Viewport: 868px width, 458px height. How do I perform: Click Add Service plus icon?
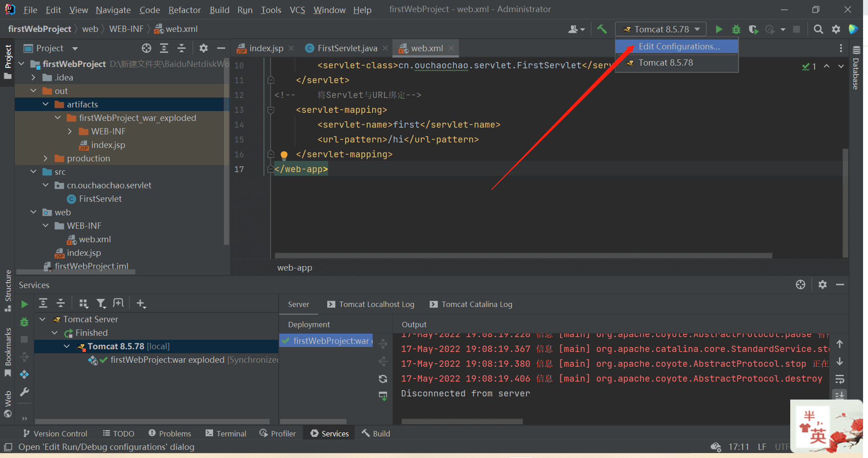click(x=141, y=303)
